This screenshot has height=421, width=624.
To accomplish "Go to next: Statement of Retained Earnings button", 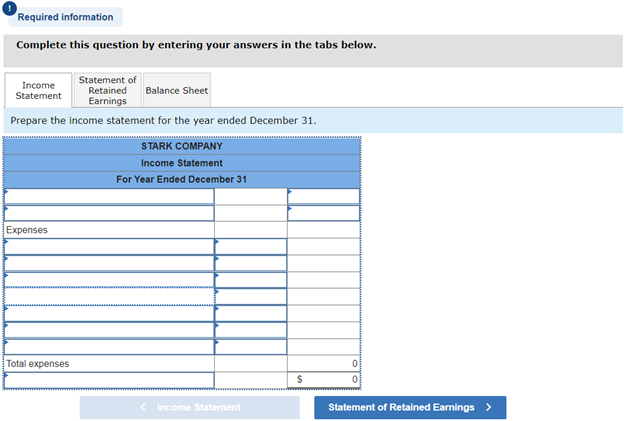I will pyautogui.click(x=410, y=407).
